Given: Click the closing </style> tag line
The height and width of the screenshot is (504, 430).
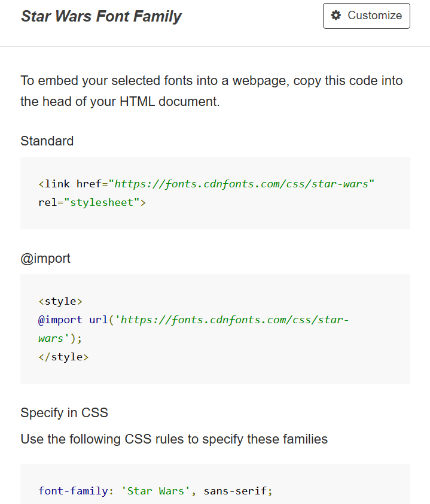Looking at the screenshot, I should (63, 357).
